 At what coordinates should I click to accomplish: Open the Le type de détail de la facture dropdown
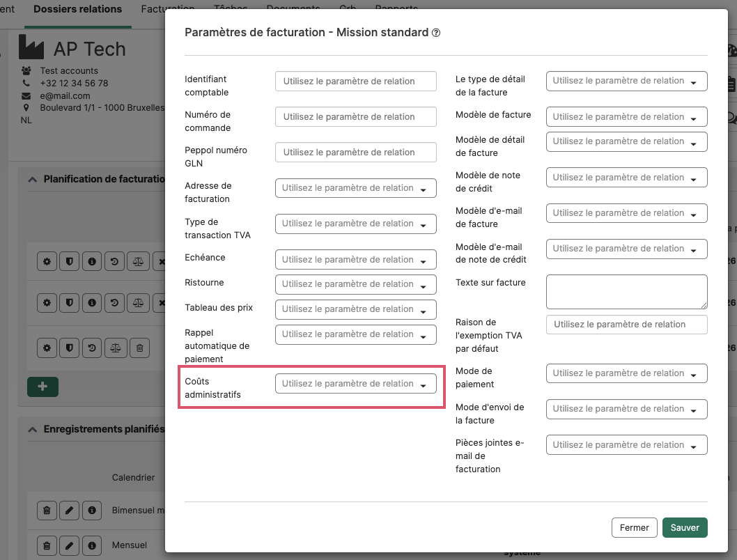pyautogui.click(x=626, y=81)
